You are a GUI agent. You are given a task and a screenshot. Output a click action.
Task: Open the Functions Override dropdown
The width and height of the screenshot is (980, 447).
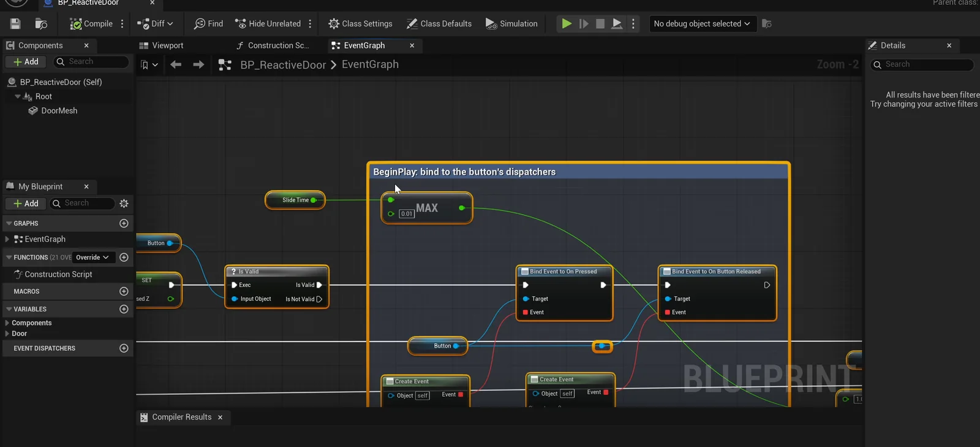coord(92,258)
